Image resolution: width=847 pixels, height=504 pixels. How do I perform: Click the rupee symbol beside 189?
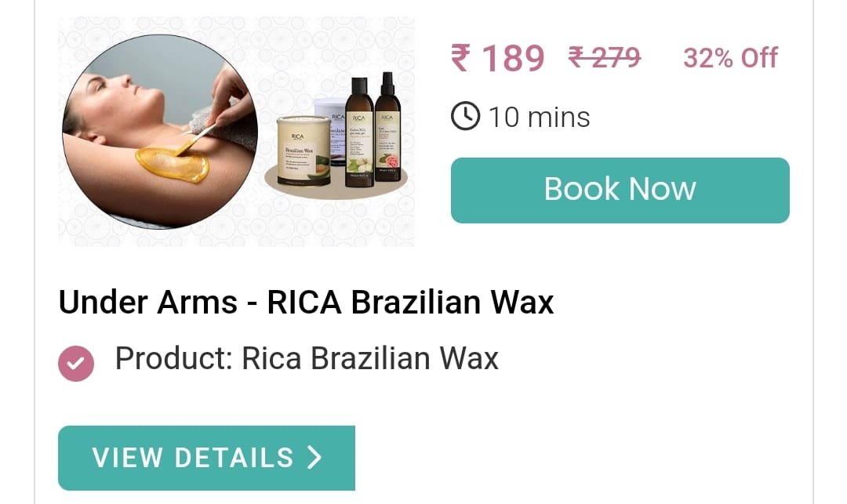pos(460,58)
